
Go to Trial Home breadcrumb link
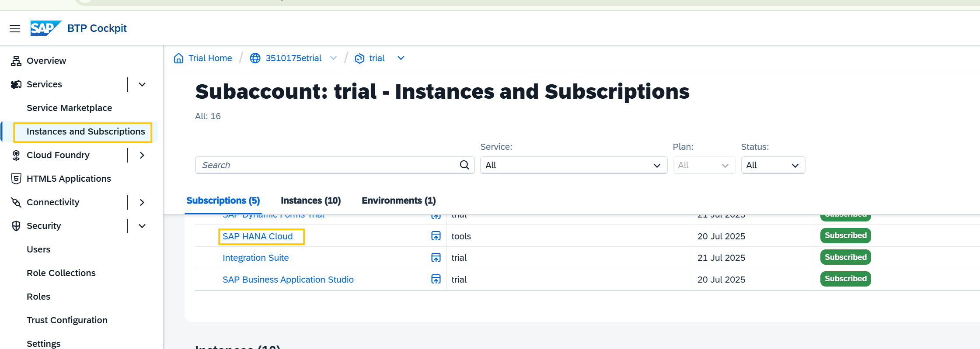[x=210, y=58]
